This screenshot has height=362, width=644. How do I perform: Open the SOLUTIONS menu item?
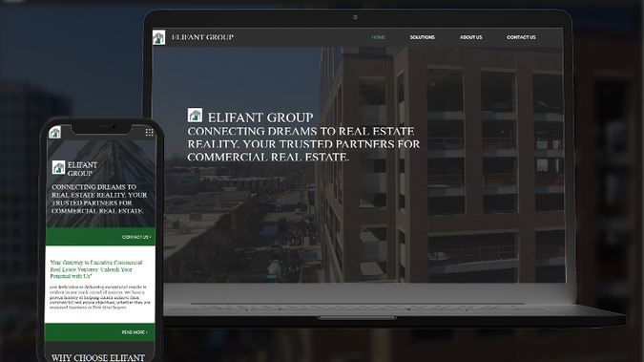tap(423, 37)
